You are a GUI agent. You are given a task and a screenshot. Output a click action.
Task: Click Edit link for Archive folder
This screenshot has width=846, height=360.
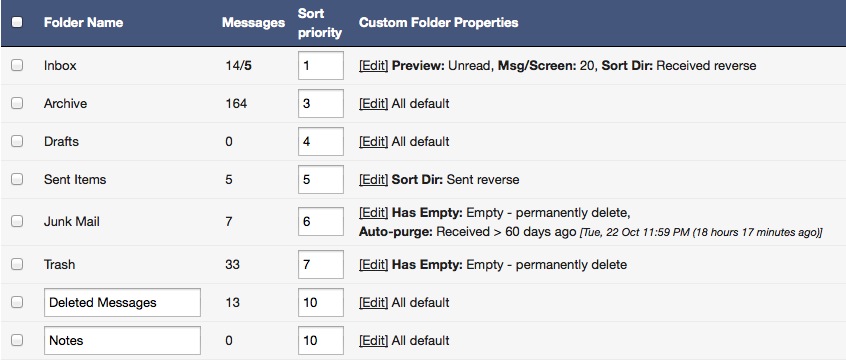click(373, 104)
